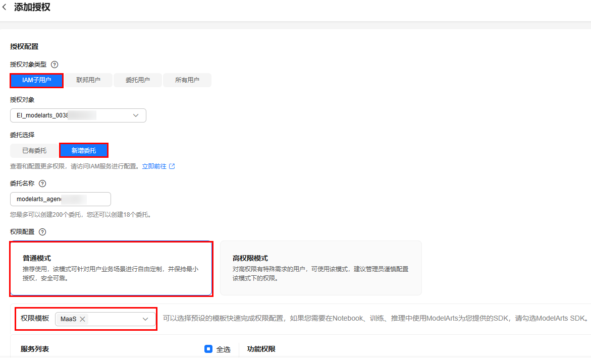This screenshot has height=364, width=591.
Task: Click help icon next to 授权对象类型
Action: coord(55,65)
